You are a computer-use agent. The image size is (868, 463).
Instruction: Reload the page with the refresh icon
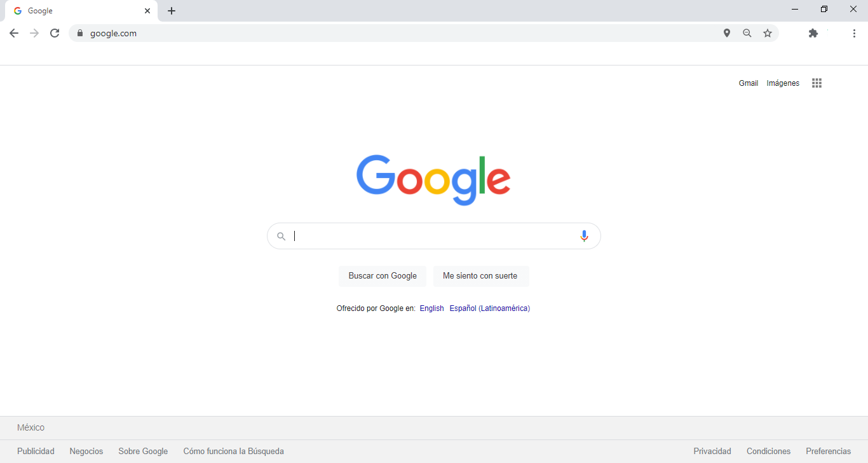tap(55, 33)
